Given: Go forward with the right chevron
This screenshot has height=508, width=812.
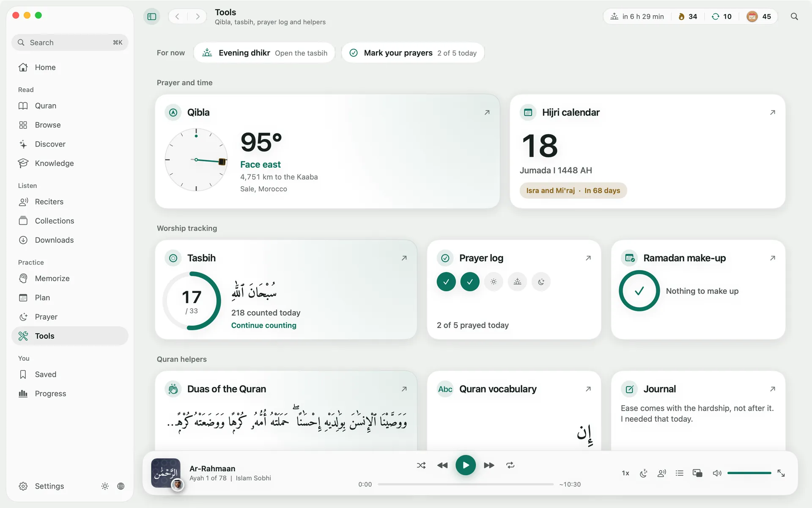Looking at the screenshot, I should coord(198,17).
